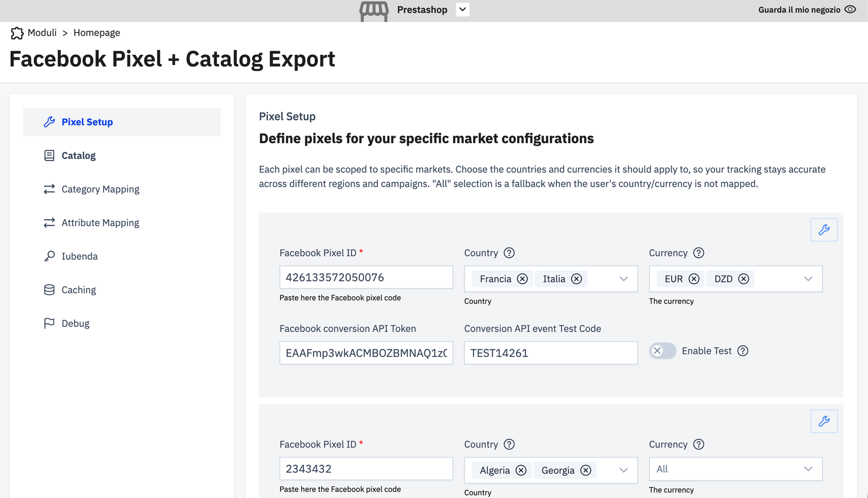Click the Facebook Pixel ID field 2343432
This screenshot has height=498, width=868.
click(x=366, y=469)
